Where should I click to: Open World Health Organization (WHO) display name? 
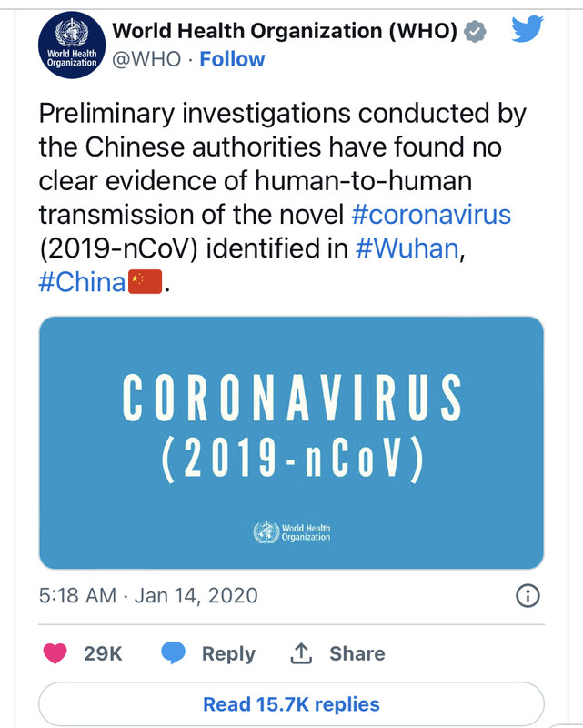(285, 31)
